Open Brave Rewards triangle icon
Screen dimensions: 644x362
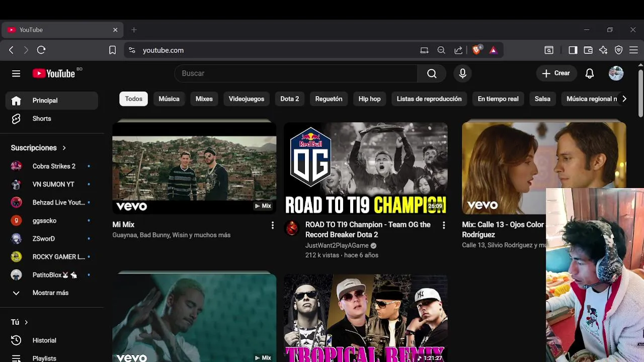[x=493, y=50]
